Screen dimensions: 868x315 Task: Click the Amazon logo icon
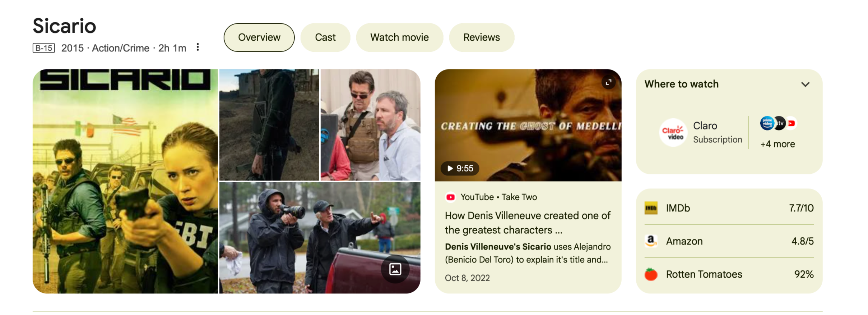651,241
